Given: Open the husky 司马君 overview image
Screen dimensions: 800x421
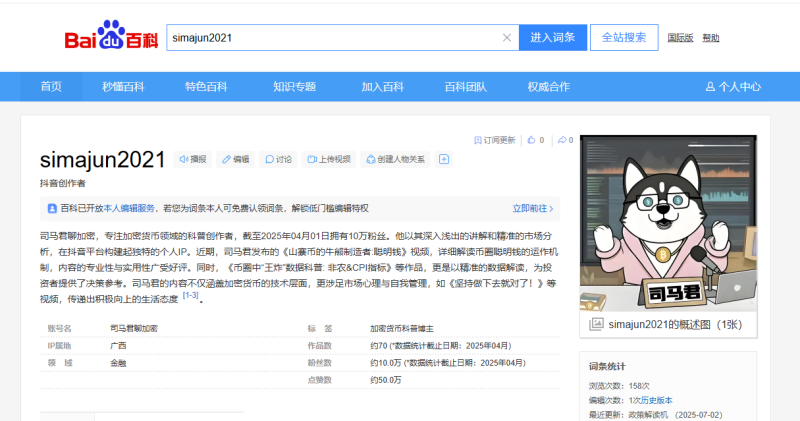Looking at the screenshot, I should pos(668,223).
